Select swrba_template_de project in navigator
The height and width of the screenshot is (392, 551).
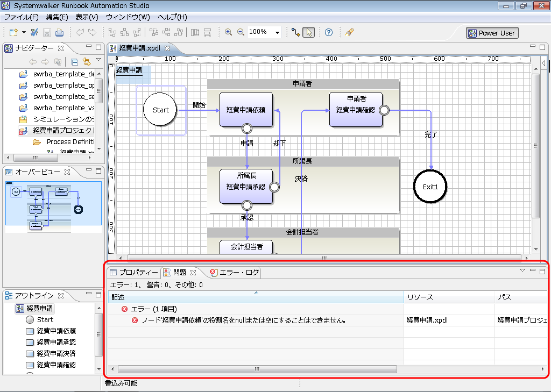pyautogui.click(x=63, y=74)
